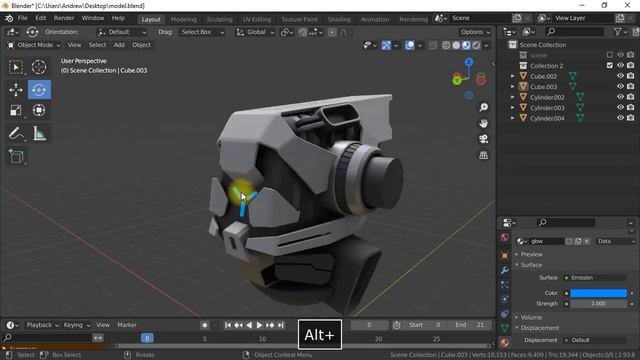The image size is (640, 360).
Task: Jump to timeline end frame
Action: (280, 325)
